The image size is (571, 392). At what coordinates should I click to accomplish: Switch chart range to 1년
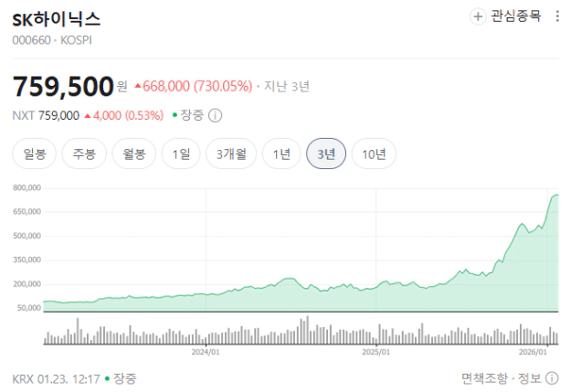281,154
